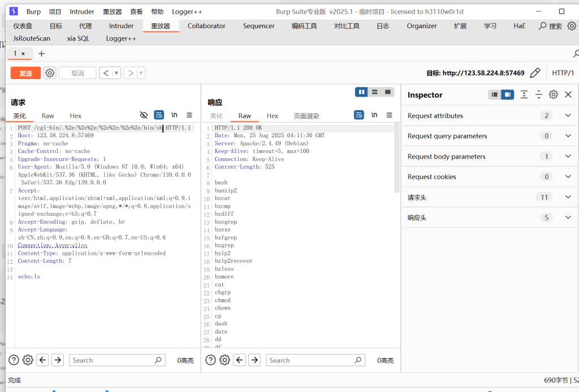Open the HaE extension tab
The width and height of the screenshot is (579, 392).
click(520, 26)
